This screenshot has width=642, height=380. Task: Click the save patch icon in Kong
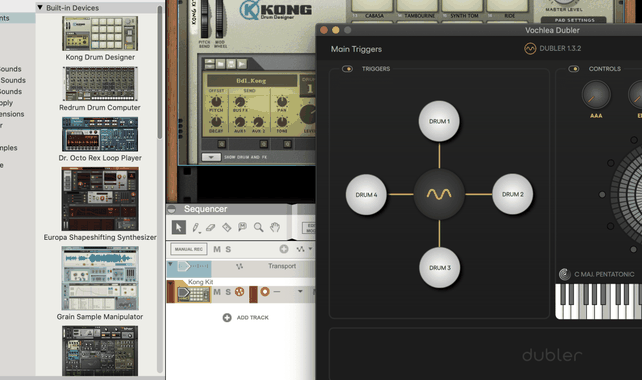231,64
